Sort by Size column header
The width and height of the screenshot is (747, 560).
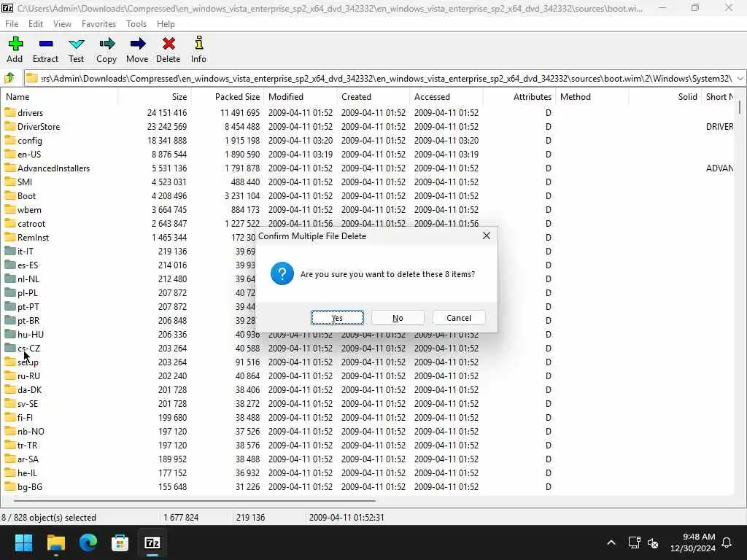[155, 97]
